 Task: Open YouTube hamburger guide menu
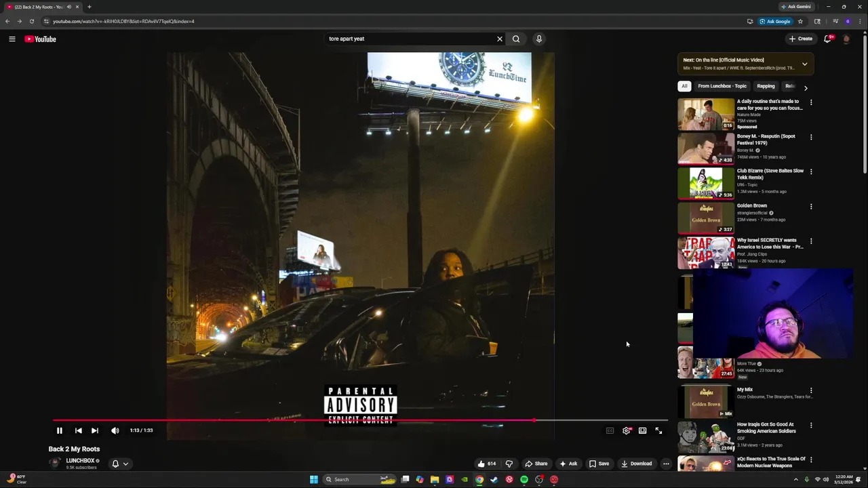[12, 39]
